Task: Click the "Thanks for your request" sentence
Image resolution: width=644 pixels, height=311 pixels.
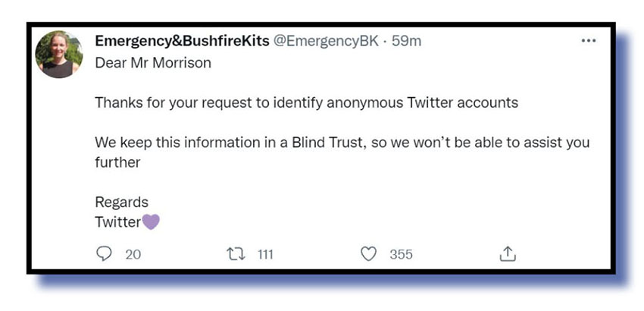Action: point(306,102)
